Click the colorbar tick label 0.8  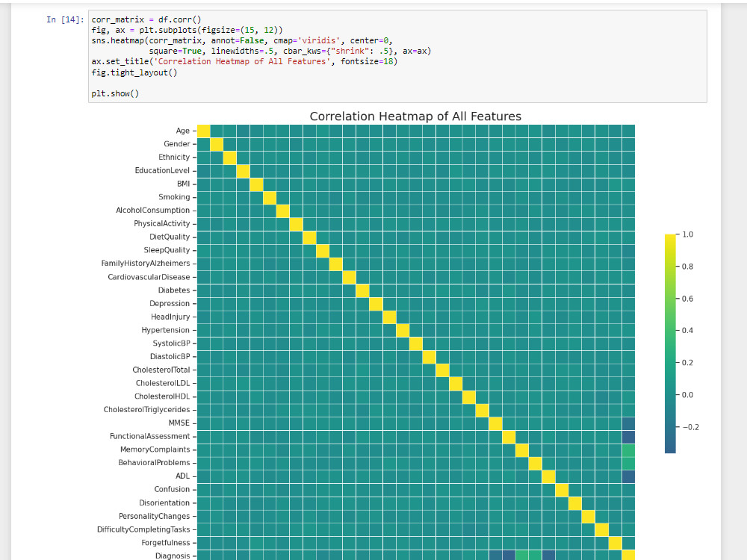coord(687,267)
